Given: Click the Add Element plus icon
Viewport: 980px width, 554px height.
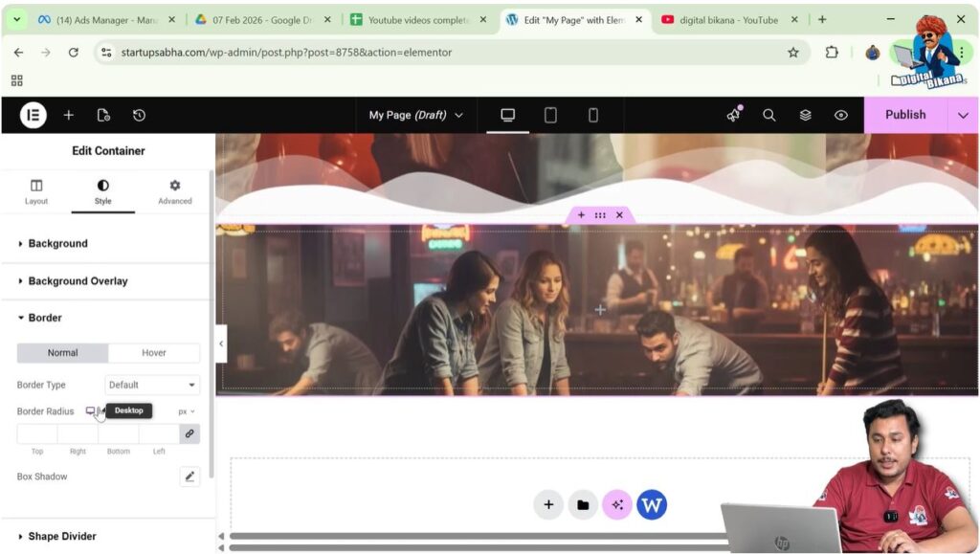Looking at the screenshot, I should [x=69, y=115].
